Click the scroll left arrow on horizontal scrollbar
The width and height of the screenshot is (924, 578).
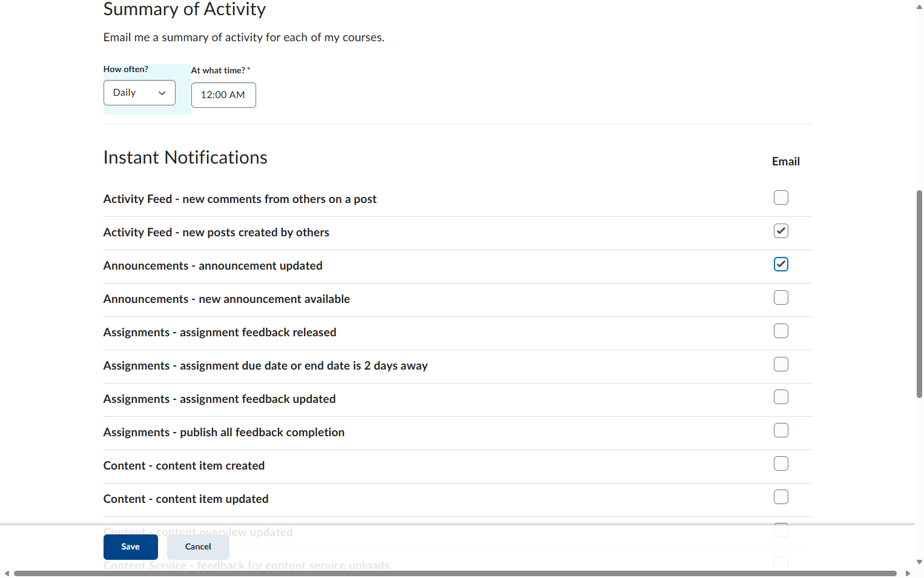coord(7,573)
